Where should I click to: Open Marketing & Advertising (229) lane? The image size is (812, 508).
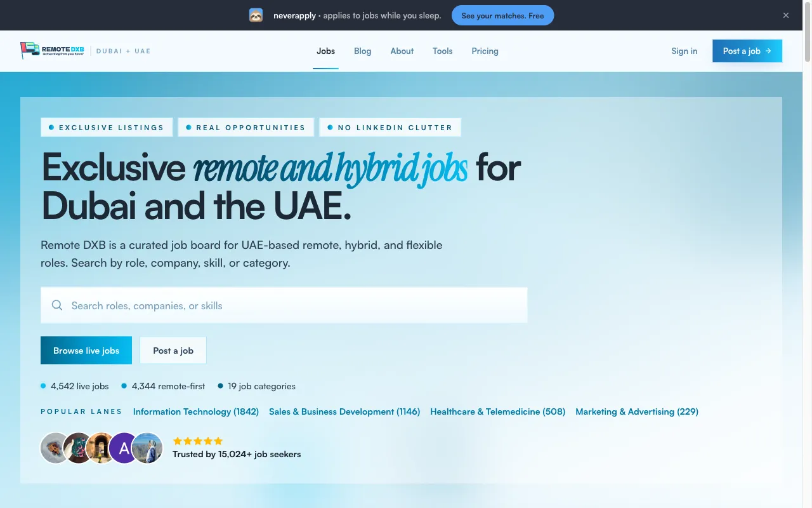tap(637, 411)
